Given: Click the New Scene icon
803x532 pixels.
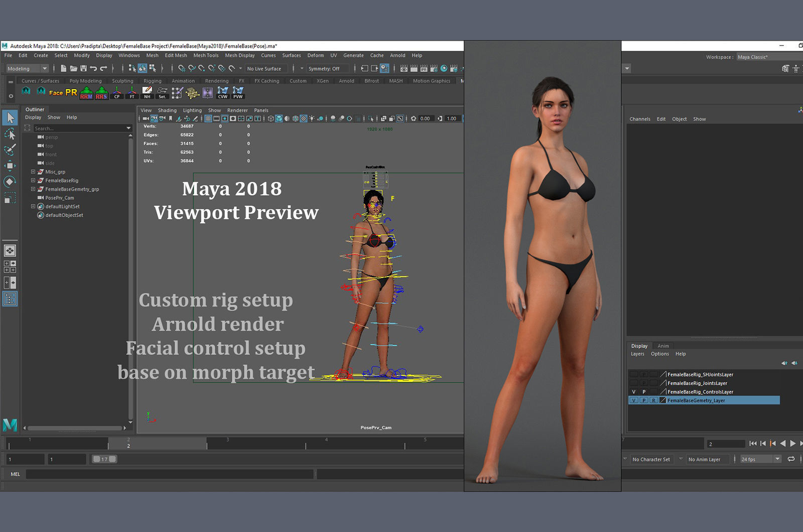Looking at the screenshot, I should tap(64, 68).
